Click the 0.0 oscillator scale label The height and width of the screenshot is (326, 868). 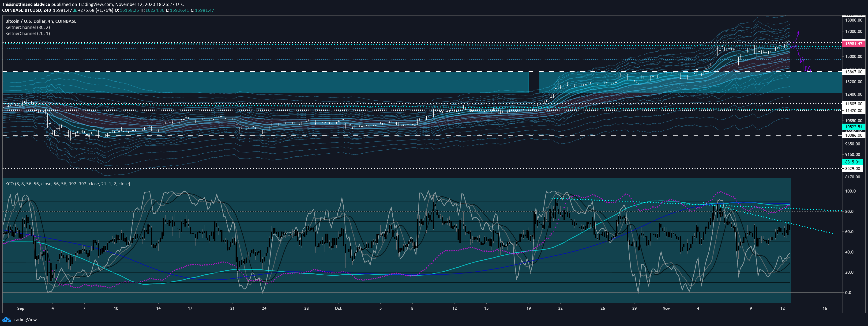click(848, 293)
